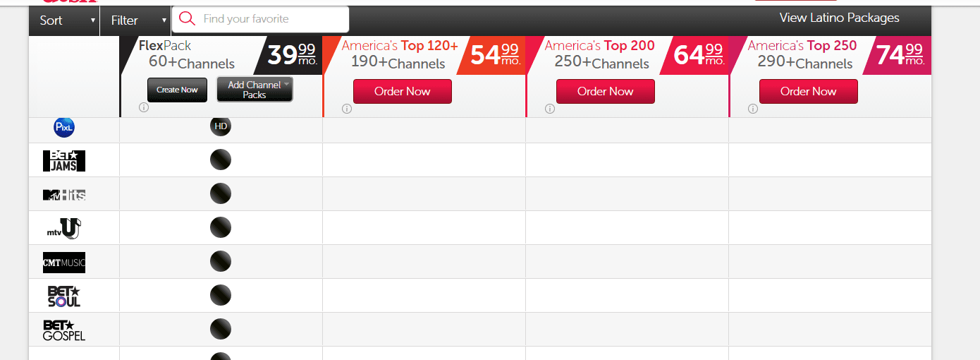The height and width of the screenshot is (360, 980).
Task: Click the black dot in BET Jams row
Action: 221,160
